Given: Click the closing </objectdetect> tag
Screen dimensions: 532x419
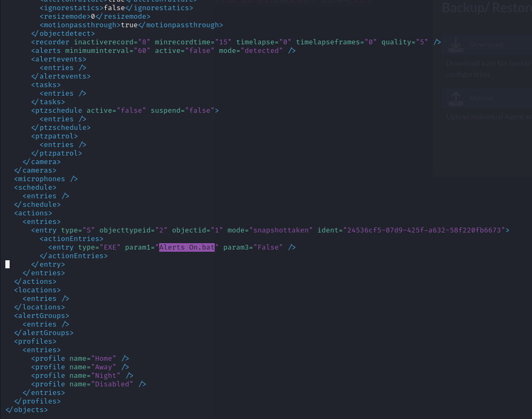Looking at the screenshot, I should pyautogui.click(x=63, y=33).
